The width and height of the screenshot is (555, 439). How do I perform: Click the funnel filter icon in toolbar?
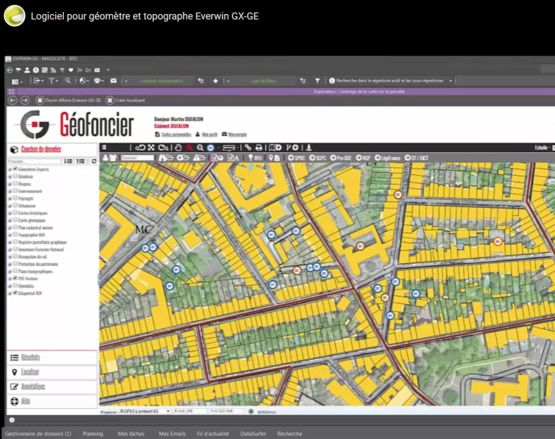(x=317, y=81)
